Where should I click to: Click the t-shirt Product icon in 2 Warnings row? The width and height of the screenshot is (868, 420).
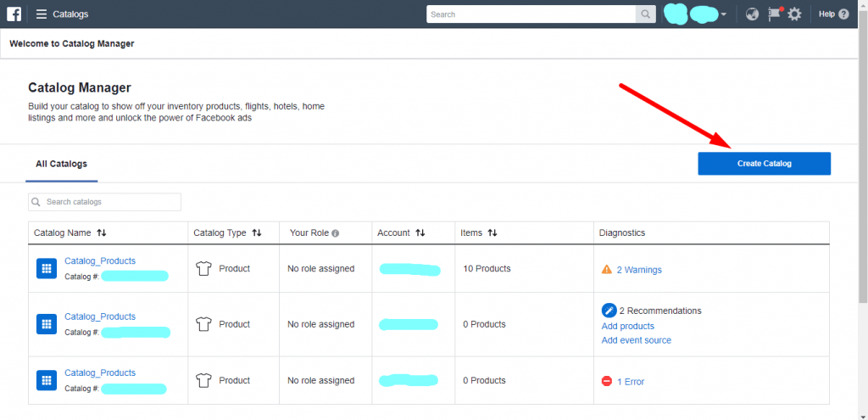tap(203, 269)
